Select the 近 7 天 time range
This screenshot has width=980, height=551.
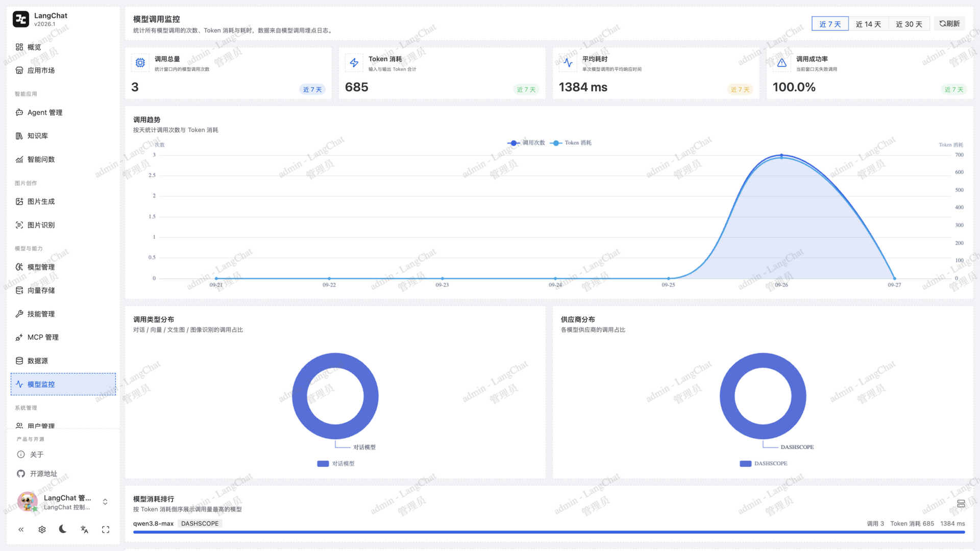830,24
